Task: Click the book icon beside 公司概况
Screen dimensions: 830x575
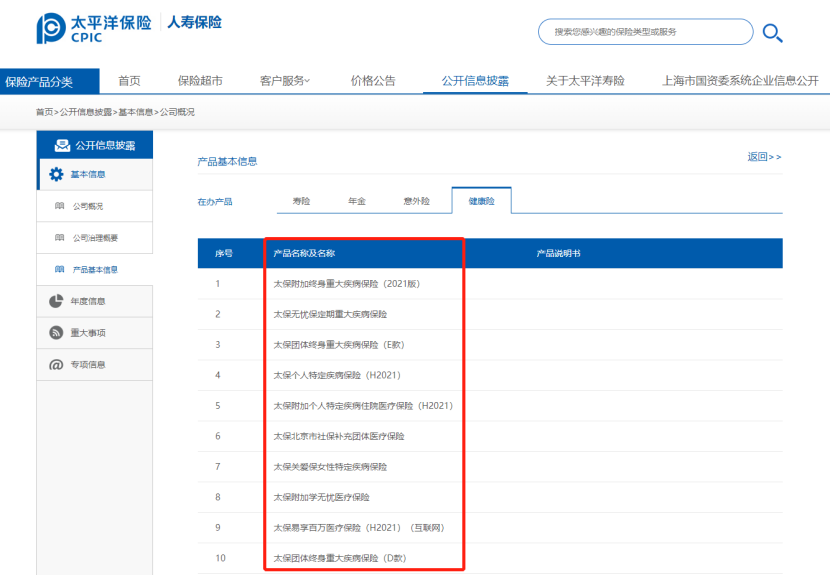Action: tap(60, 206)
